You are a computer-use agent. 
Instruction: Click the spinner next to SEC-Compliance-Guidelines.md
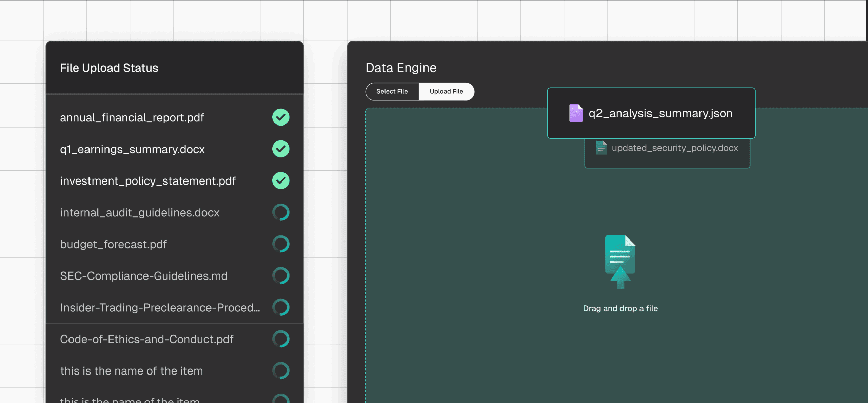[280, 276]
